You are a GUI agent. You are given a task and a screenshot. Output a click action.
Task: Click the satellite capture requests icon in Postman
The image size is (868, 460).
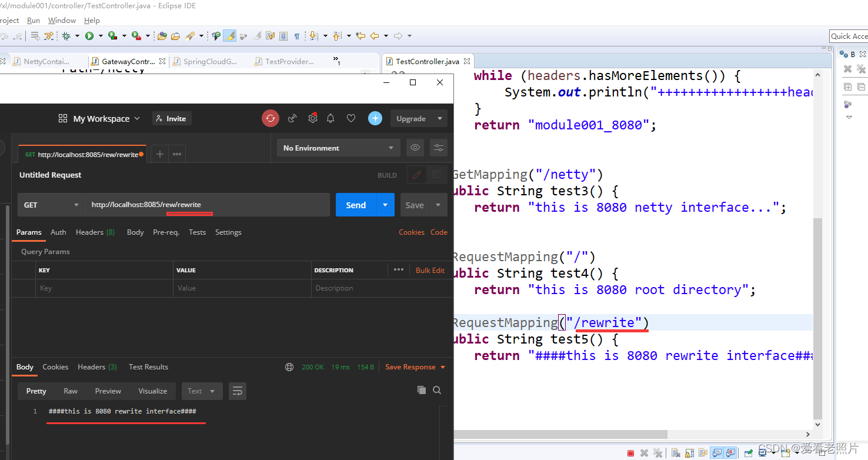point(292,118)
